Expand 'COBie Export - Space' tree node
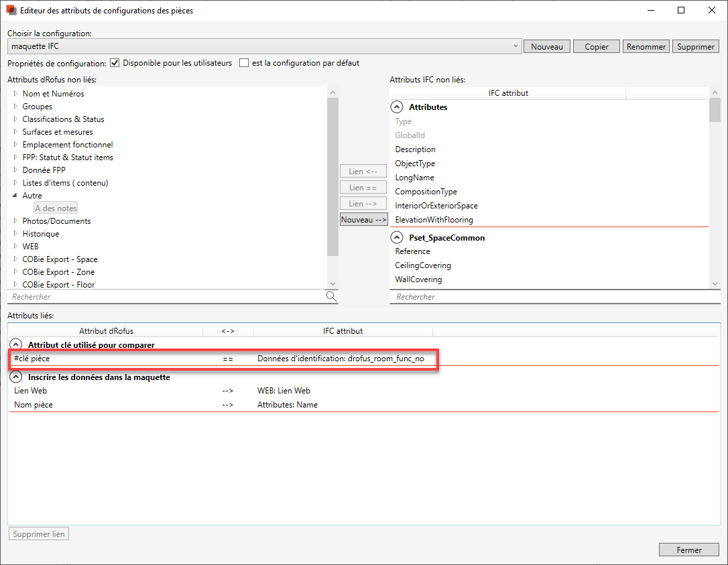This screenshot has width=728, height=565. (x=15, y=259)
